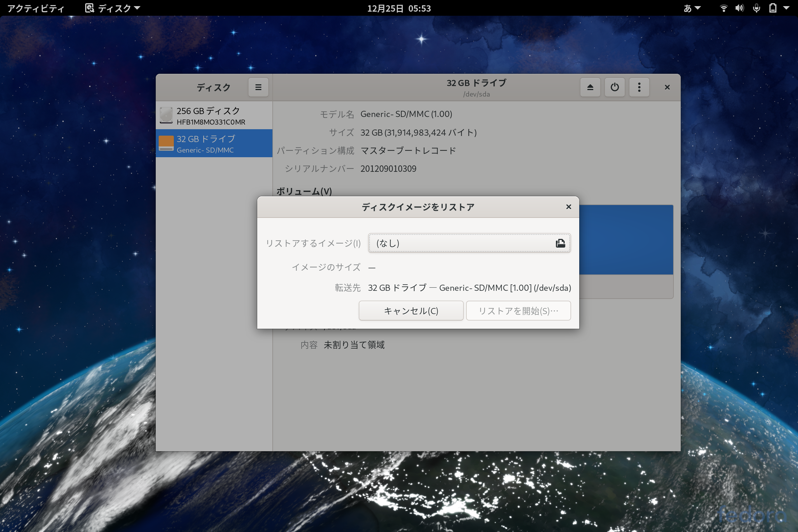Expand the system menu arrow
Screen dimensions: 798x532
[786, 8]
